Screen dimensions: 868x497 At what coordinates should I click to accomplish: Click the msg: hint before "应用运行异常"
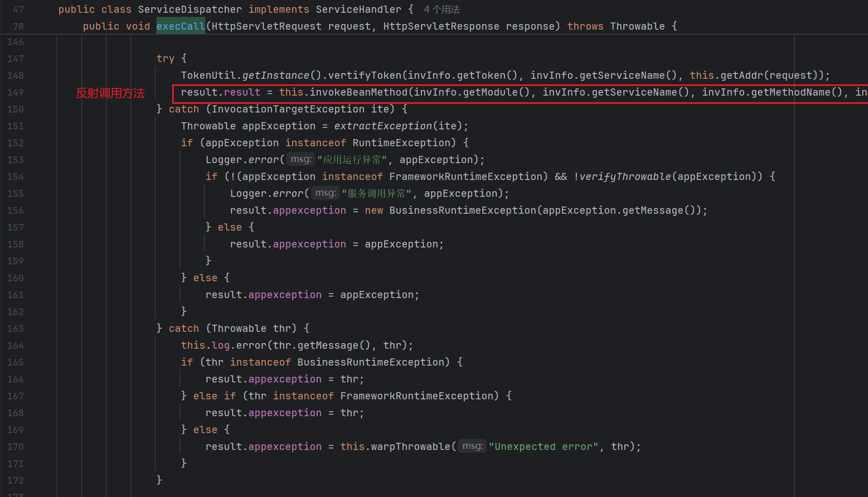[300, 160]
